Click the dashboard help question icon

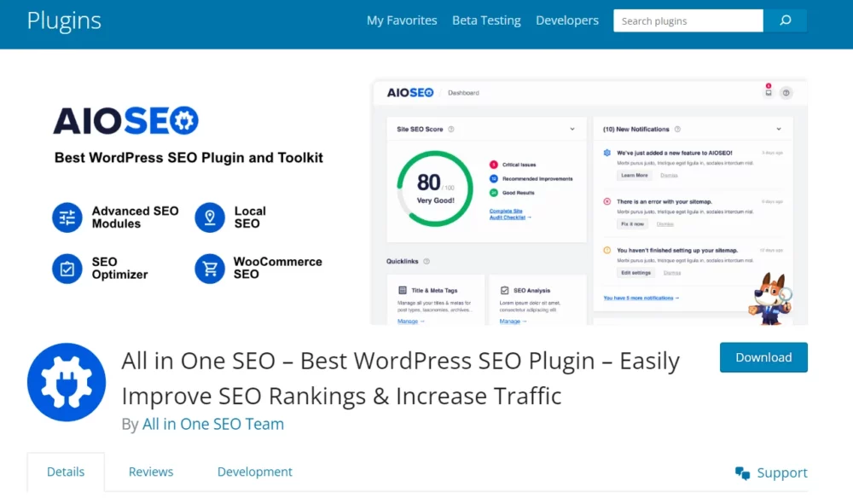point(786,93)
